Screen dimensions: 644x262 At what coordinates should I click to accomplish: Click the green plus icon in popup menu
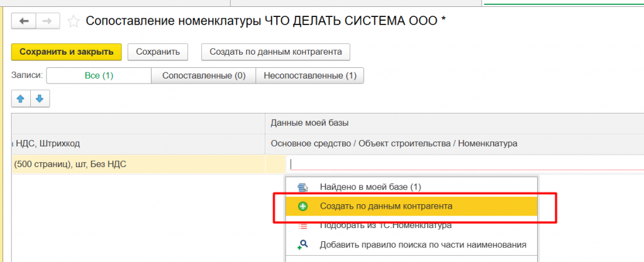pyautogui.click(x=303, y=207)
